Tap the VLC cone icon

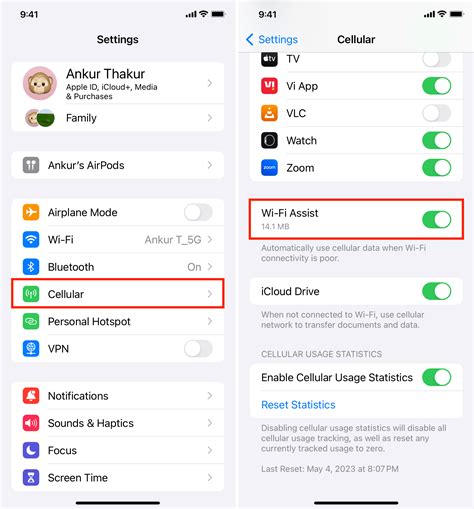pyautogui.click(x=269, y=113)
